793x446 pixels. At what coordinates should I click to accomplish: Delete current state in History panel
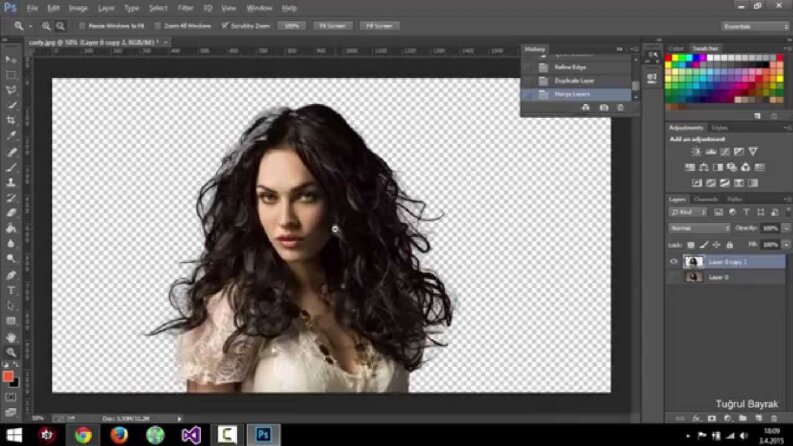click(620, 107)
